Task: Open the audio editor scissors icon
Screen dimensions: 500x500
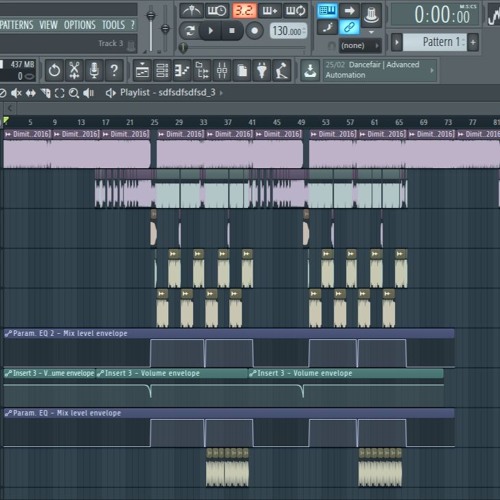Action: tap(74, 70)
